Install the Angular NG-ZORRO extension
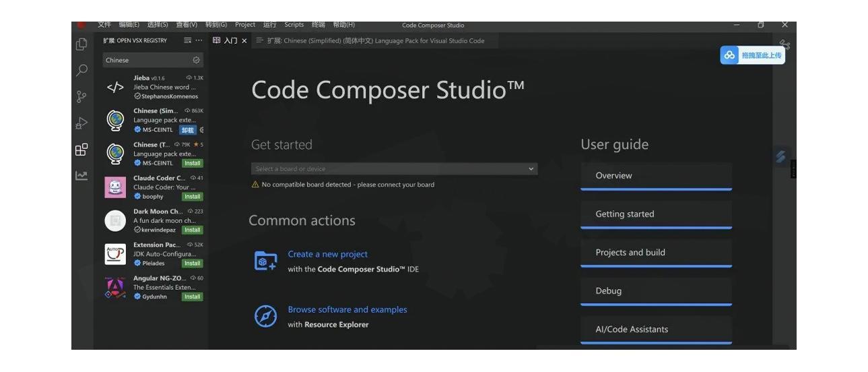Screen dimensions: 868x372 click(193, 297)
